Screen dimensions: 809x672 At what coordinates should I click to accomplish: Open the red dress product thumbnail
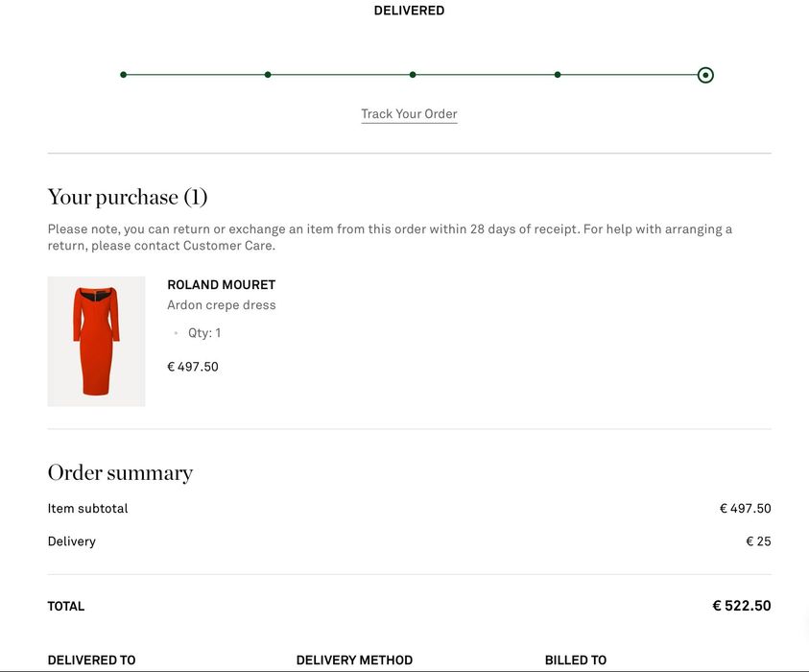[96, 341]
